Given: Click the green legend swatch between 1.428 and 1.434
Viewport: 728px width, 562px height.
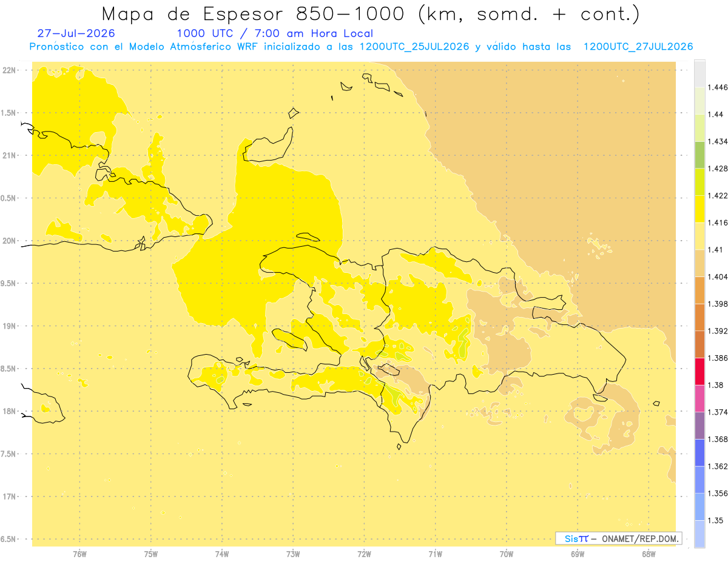Looking at the screenshot, I should (x=699, y=155).
